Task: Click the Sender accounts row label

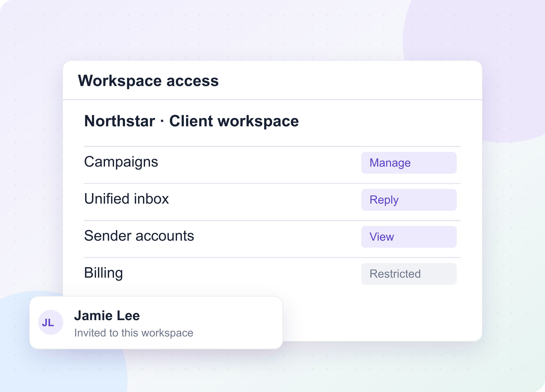Action: (139, 236)
